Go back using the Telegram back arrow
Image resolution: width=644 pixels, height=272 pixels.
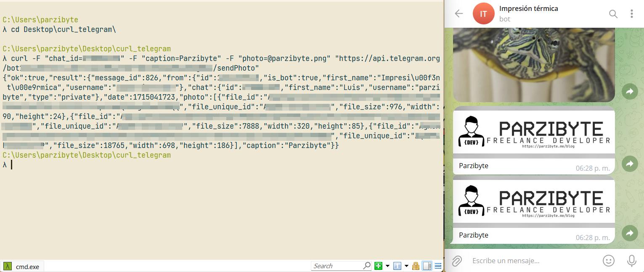pos(459,13)
